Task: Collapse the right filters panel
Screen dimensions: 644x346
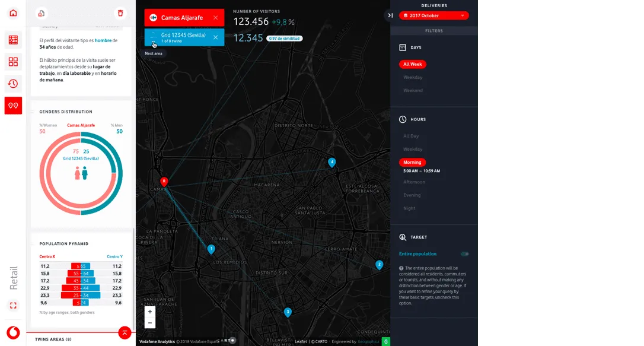Action: (x=390, y=15)
